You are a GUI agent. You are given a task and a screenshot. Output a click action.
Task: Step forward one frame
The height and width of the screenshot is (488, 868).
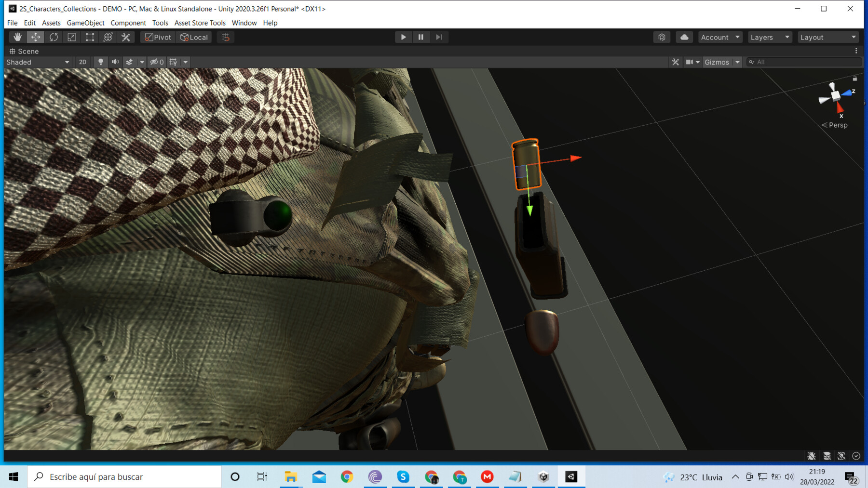pos(439,37)
